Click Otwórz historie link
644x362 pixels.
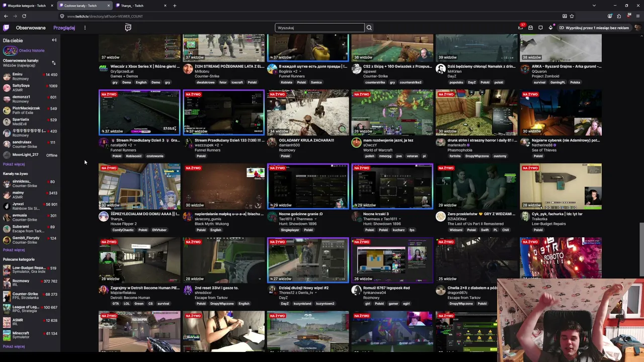(x=32, y=51)
